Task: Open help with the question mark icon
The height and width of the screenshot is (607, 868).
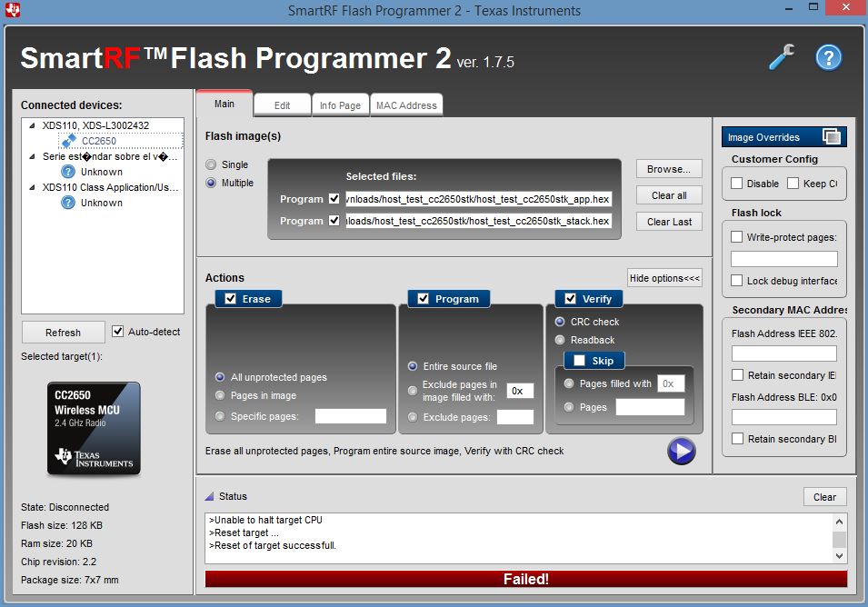Action: (x=829, y=57)
